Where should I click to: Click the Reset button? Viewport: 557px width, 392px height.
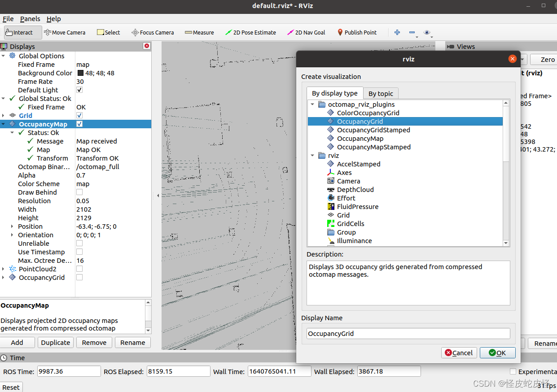[11, 387]
